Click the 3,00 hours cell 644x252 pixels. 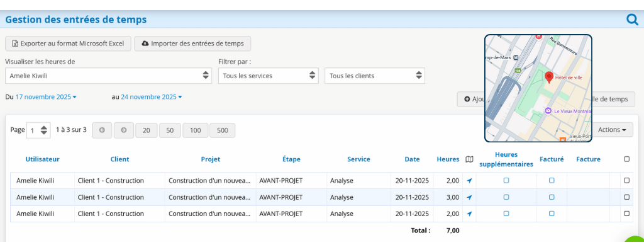(x=447, y=197)
